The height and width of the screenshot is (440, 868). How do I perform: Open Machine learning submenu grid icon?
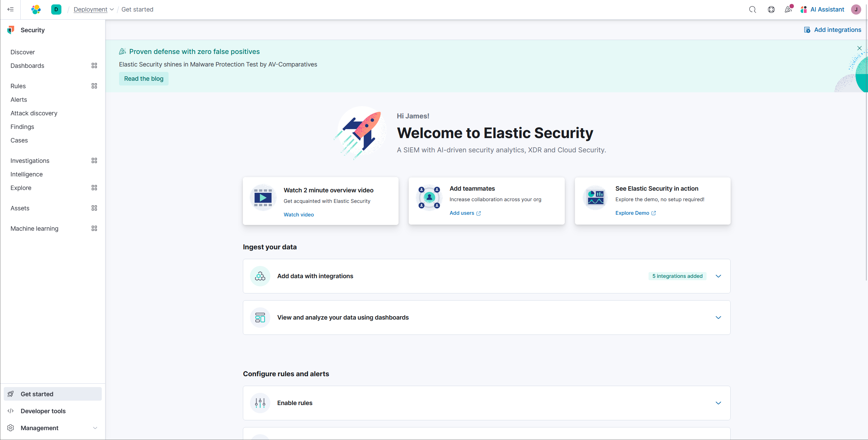click(x=94, y=228)
